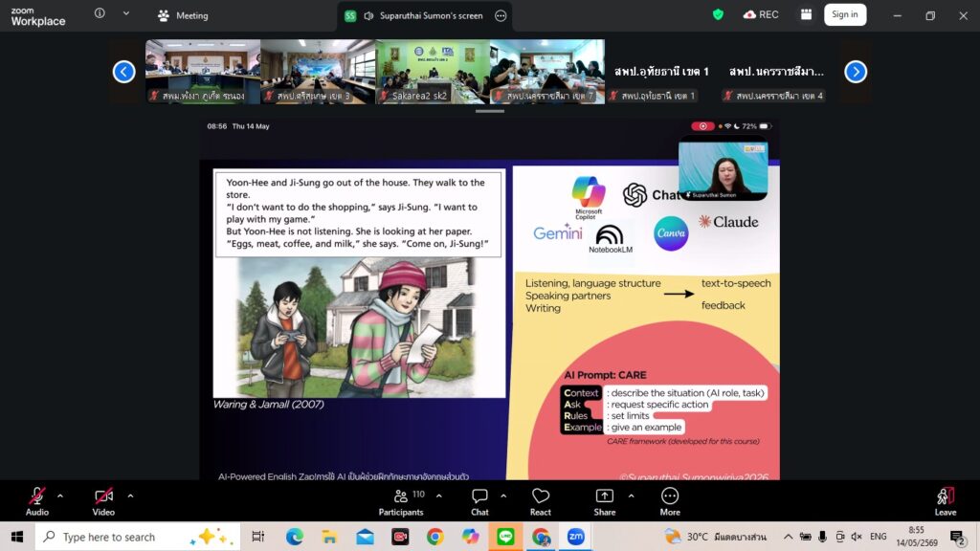Select the Meeting tab
This screenshot has height=551, width=980.
click(183, 15)
